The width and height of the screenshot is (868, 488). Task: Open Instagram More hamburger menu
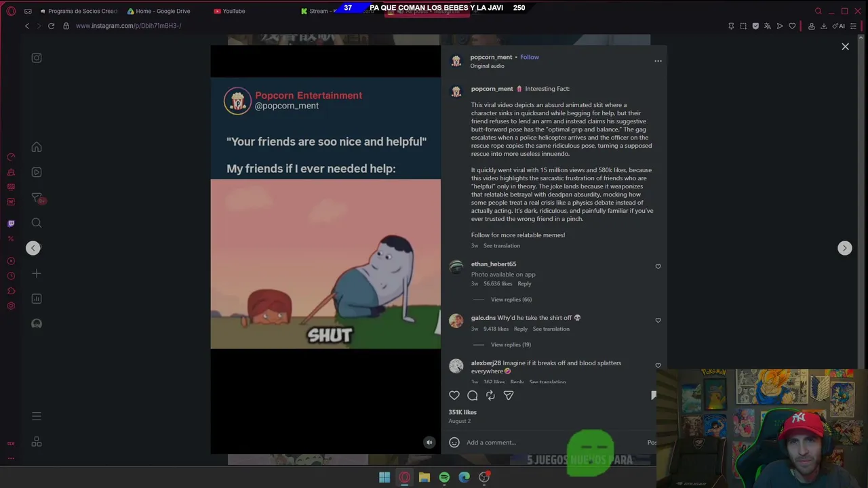[37, 416]
